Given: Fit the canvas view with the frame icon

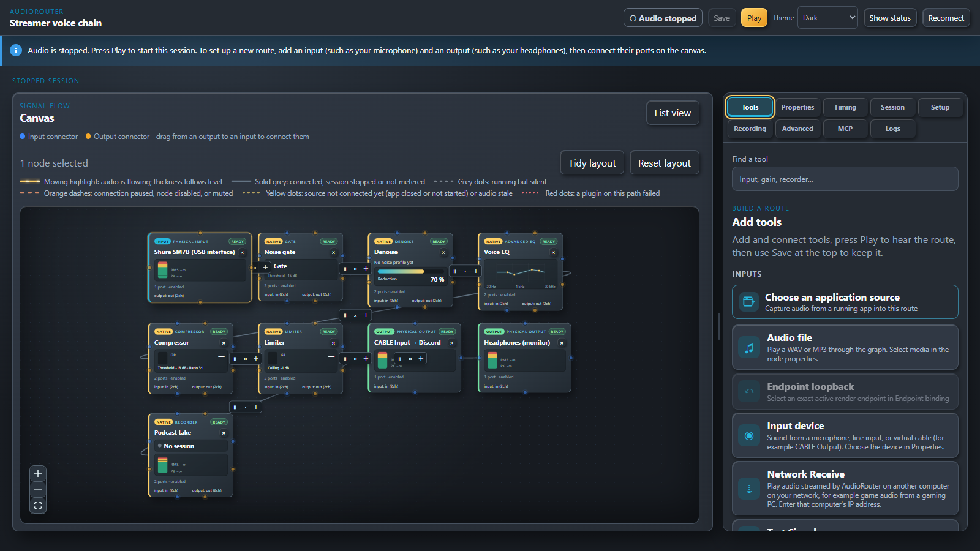Looking at the screenshot, I should 38,505.
